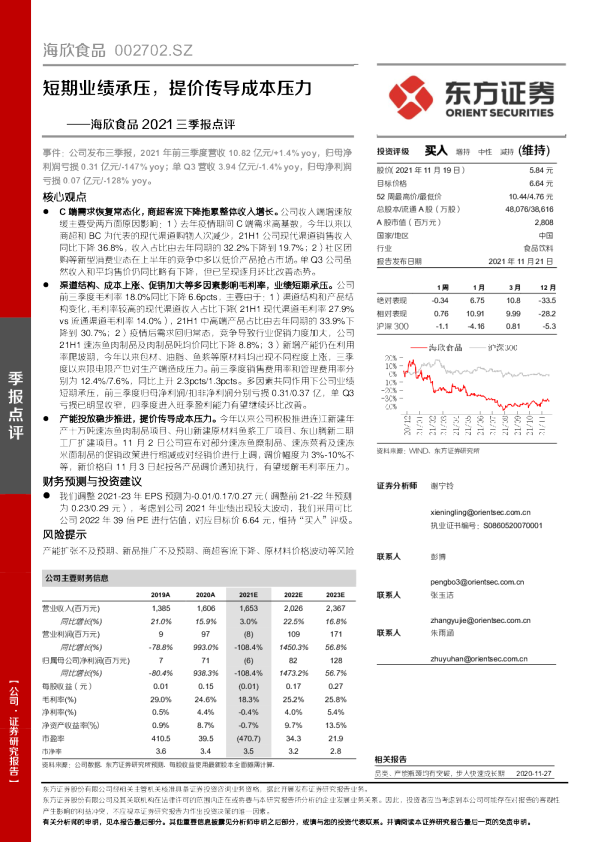Click the 资料来源：WIND chart source note
The height and width of the screenshot is (842, 595).
(428, 451)
